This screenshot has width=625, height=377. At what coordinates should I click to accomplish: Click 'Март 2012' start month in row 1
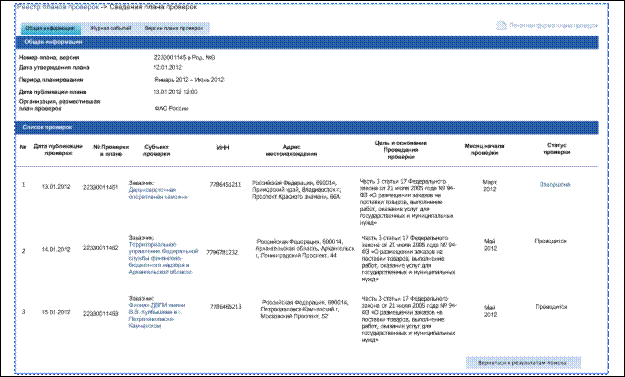(489, 185)
